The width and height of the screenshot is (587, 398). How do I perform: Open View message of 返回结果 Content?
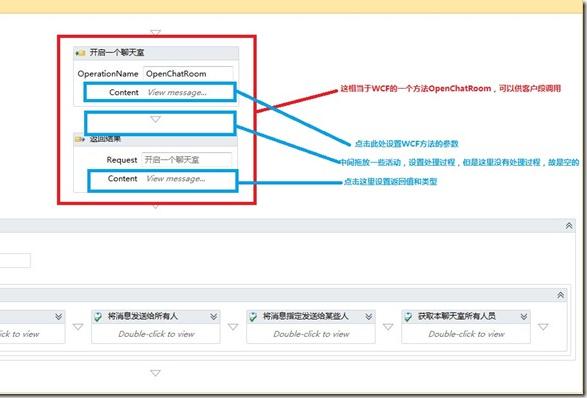pyautogui.click(x=176, y=179)
